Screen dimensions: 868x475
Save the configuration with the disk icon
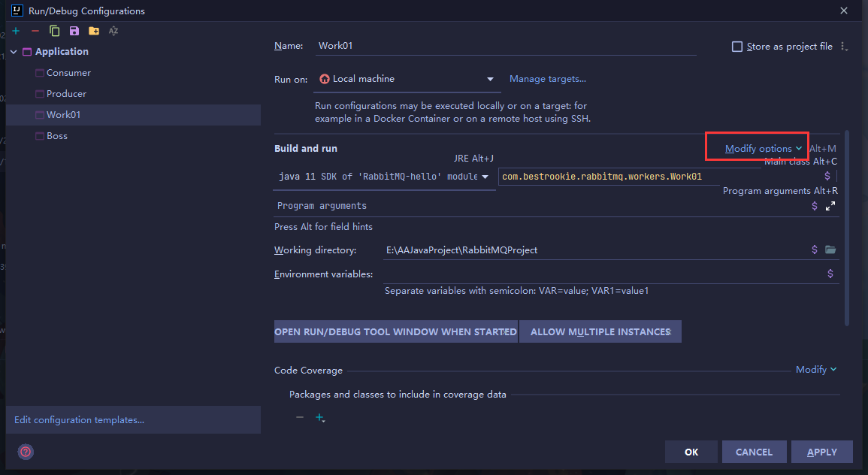[74, 31]
